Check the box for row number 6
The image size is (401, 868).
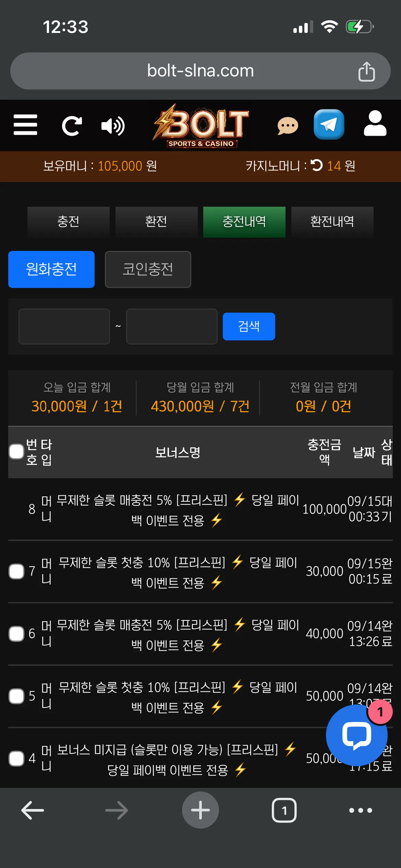click(16, 634)
